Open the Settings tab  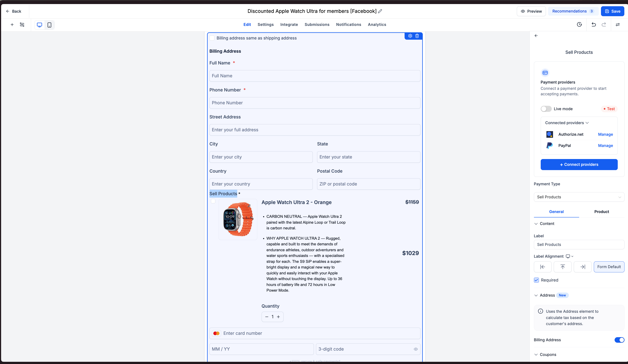click(x=265, y=24)
